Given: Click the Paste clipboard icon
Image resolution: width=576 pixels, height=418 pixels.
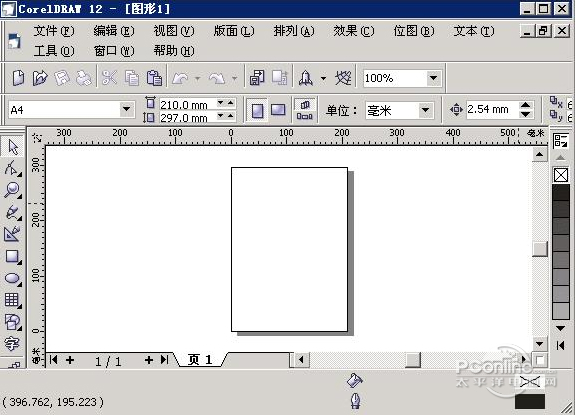Looking at the screenshot, I should (x=154, y=78).
